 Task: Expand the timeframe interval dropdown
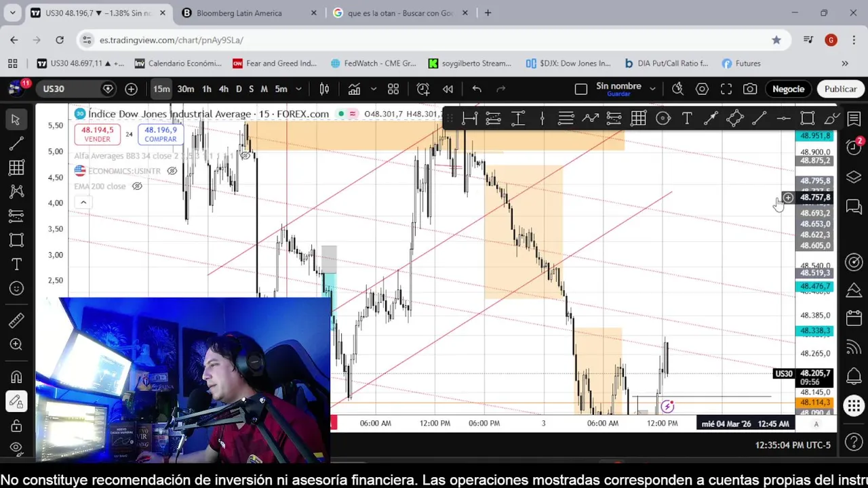coord(298,89)
